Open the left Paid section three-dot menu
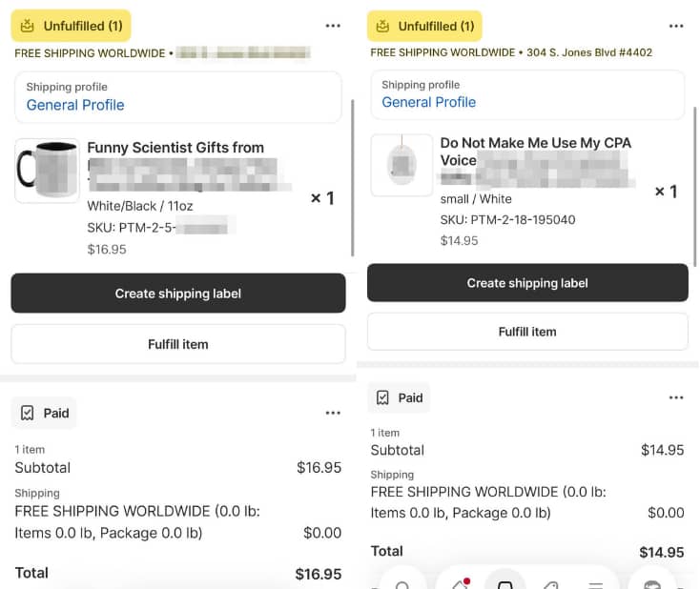 coord(332,413)
